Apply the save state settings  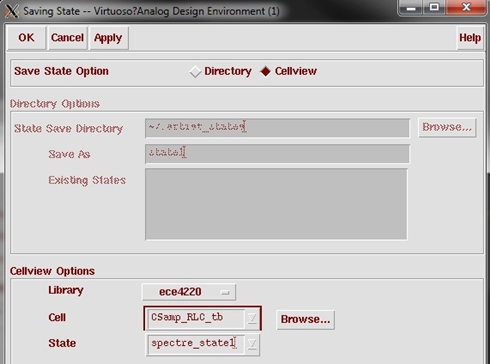coord(108,38)
